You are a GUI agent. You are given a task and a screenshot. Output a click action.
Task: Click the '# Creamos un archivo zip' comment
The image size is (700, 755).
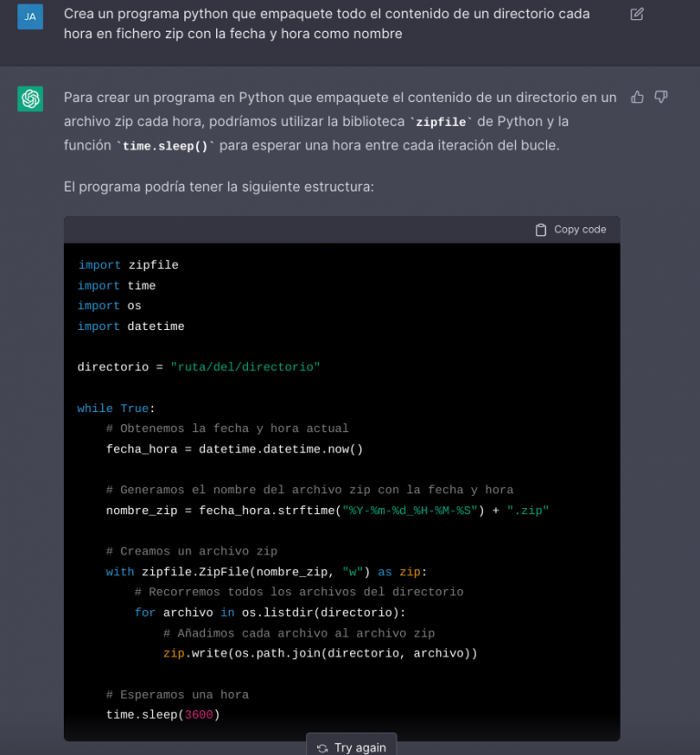[191, 552]
